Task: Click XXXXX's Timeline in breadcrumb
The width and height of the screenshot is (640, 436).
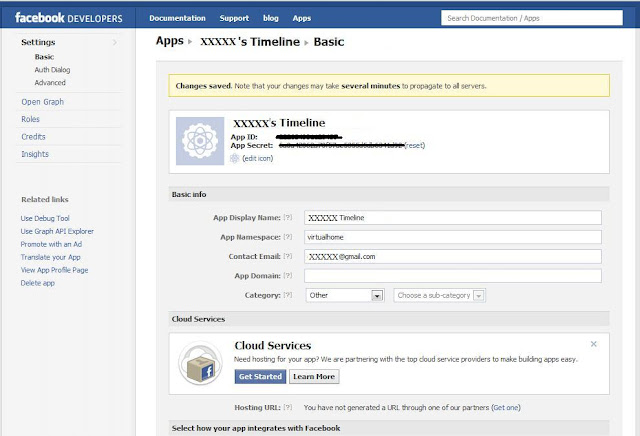Action: click(250, 42)
